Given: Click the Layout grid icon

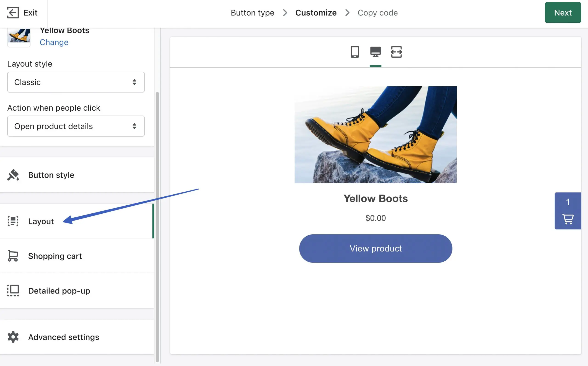Looking at the screenshot, I should [x=13, y=221].
